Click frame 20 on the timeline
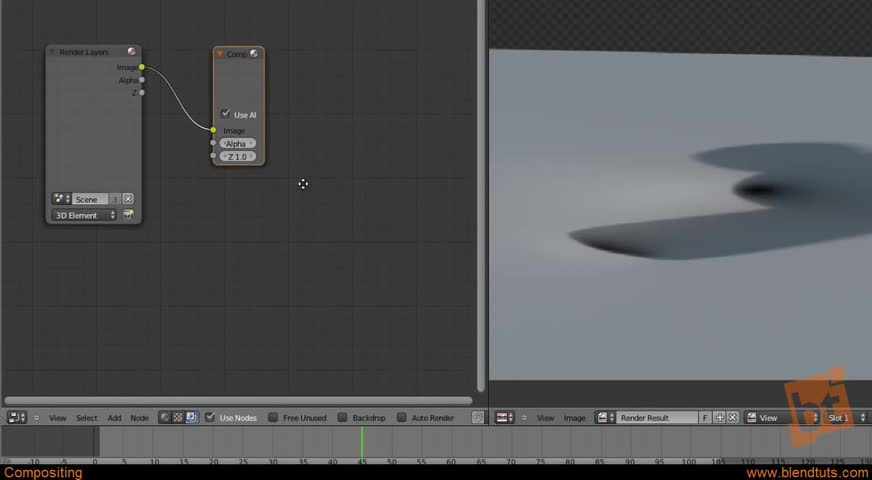Image resolution: width=872 pixels, height=480 pixels. [x=213, y=462]
